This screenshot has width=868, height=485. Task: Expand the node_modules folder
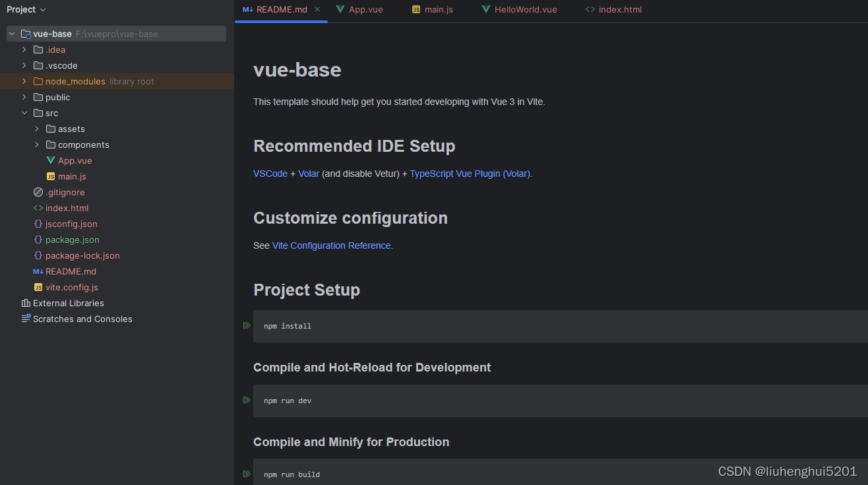point(24,81)
